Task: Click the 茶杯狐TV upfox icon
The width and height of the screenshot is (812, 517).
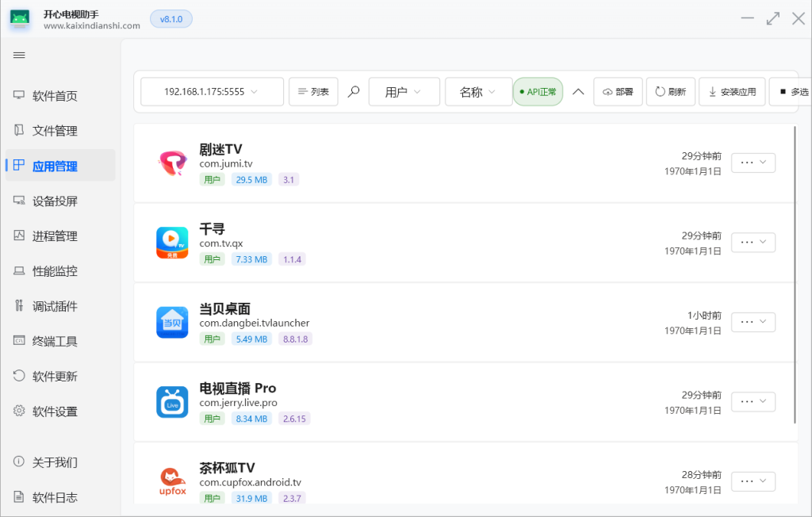Action: point(172,481)
